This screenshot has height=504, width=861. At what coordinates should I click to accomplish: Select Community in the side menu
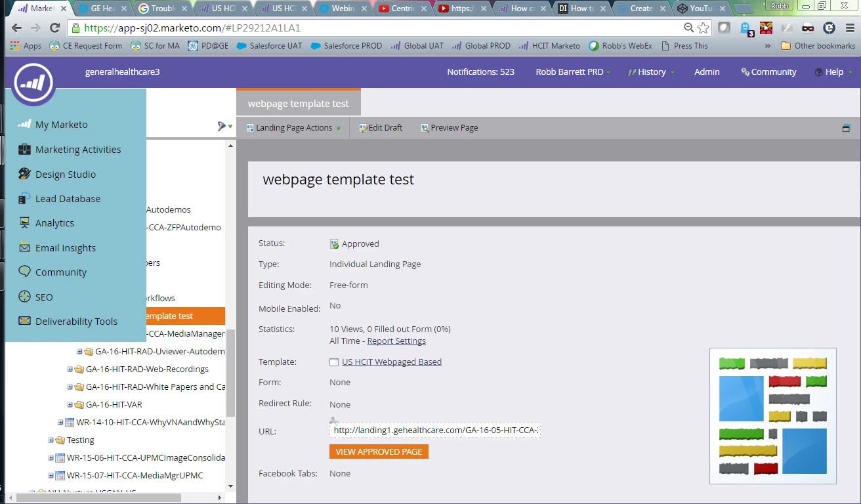(61, 272)
